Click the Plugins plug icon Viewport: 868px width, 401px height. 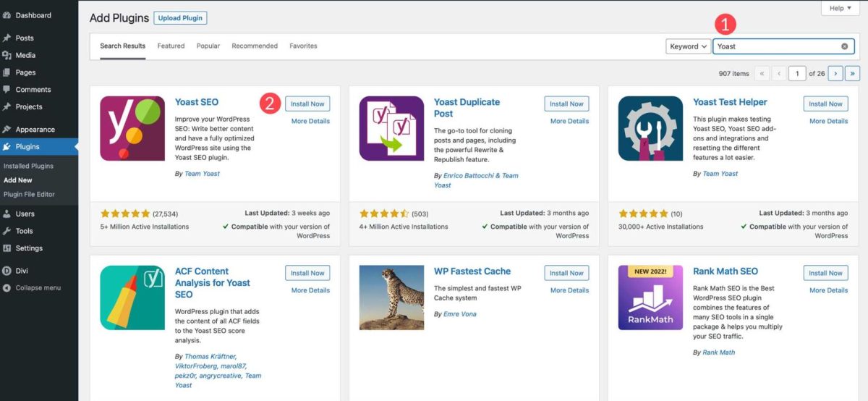(7, 147)
